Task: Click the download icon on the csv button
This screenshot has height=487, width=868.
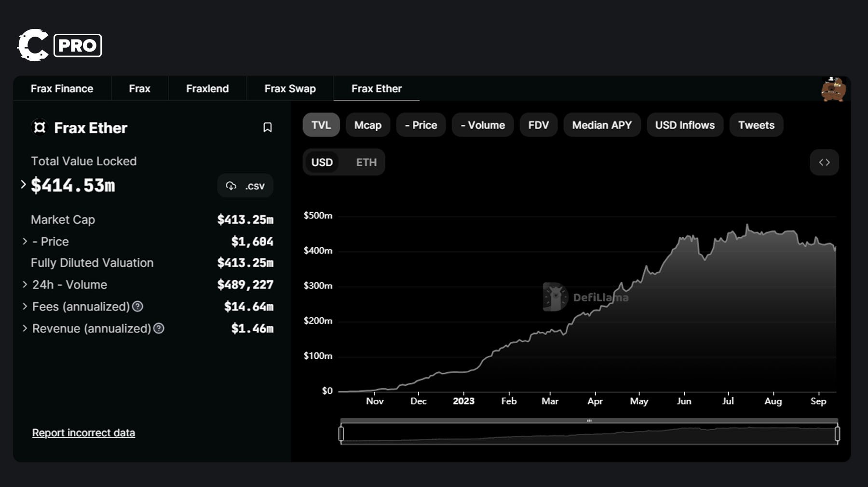Action: pyautogui.click(x=231, y=186)
